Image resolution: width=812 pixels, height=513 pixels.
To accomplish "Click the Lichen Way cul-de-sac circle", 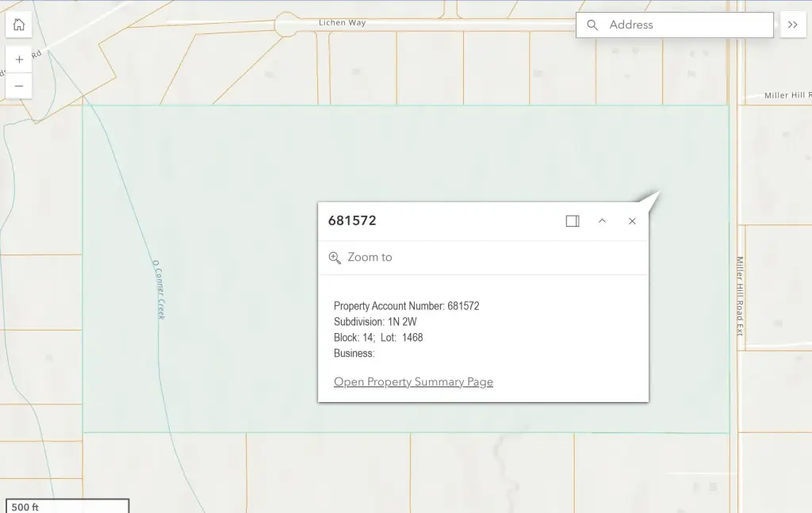I will pos(285,24).
